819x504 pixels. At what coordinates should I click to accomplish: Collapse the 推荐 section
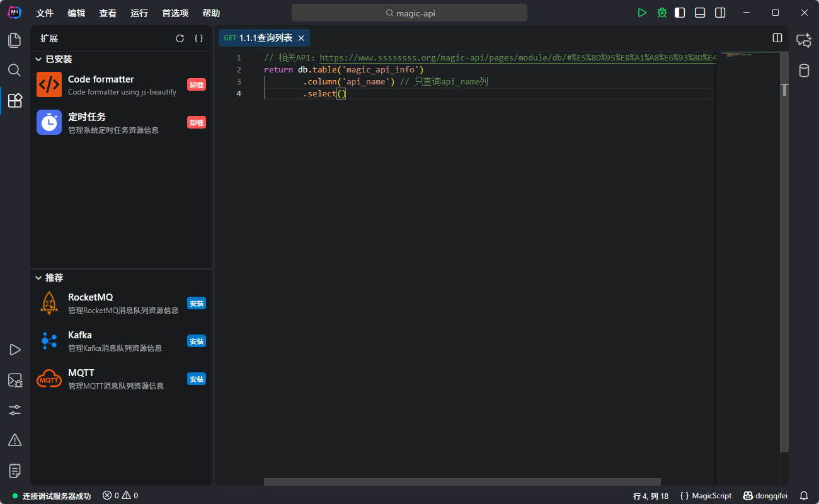click(49, 278)
